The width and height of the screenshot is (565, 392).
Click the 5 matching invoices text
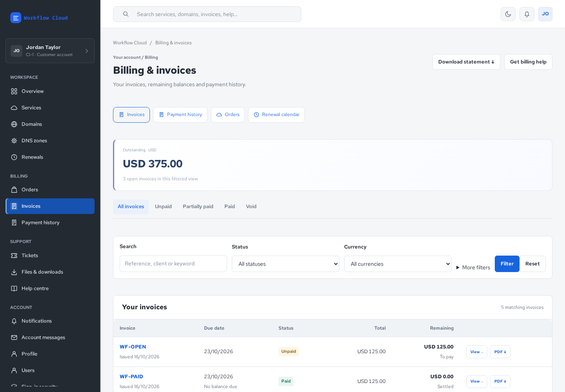tap(522, 307)
